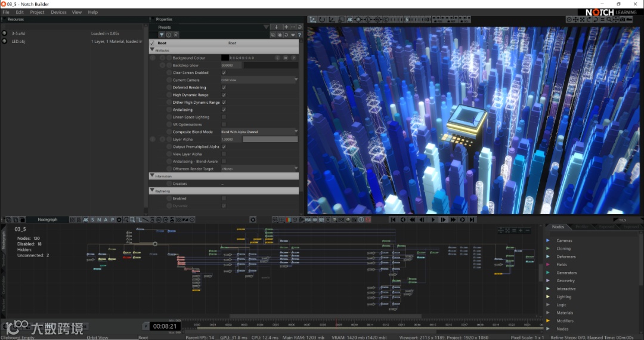The image size is (644, 340).
Task: Collapse the Raytracing section
Action: [x=153, y=190]
